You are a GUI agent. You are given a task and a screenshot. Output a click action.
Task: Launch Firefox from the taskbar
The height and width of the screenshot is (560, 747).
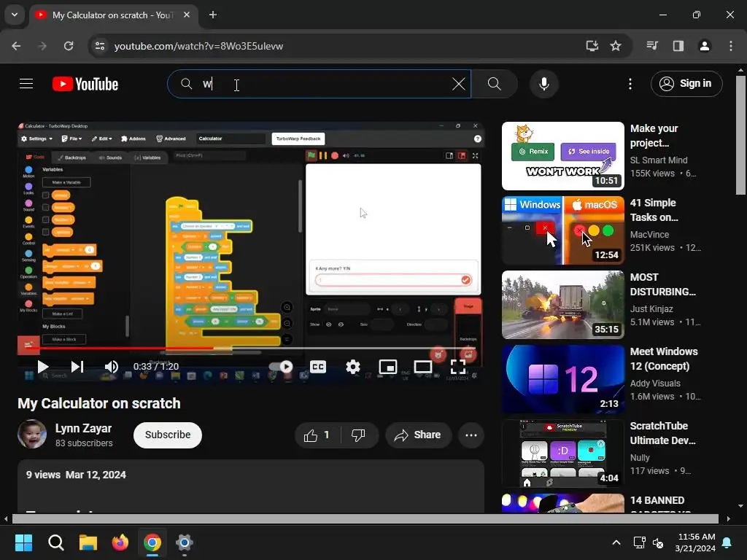[x=120, y=542]
